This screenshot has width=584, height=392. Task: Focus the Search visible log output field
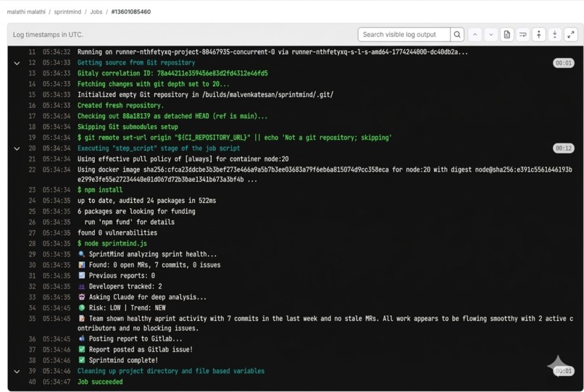(404, 35)
